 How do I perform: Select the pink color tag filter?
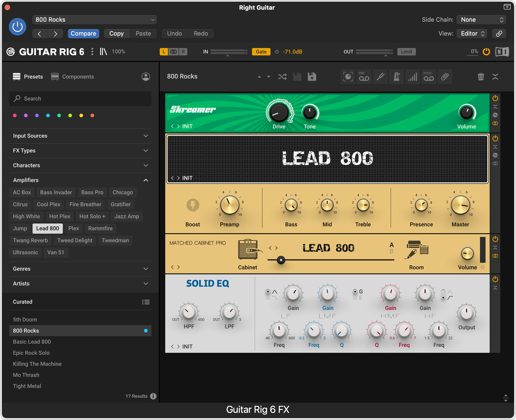[15, 116]
